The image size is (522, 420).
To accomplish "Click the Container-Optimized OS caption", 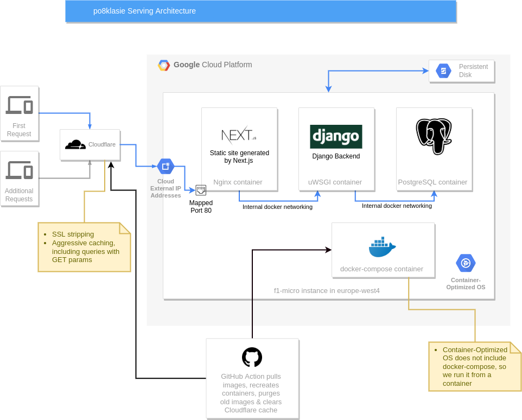I will tap(466, 284).
